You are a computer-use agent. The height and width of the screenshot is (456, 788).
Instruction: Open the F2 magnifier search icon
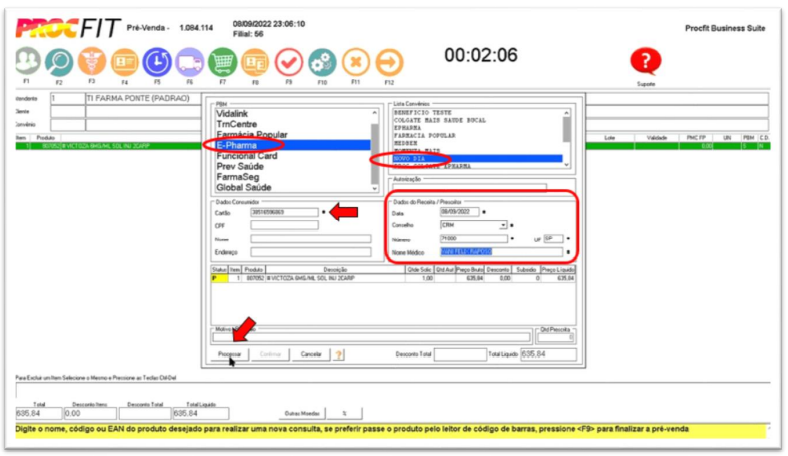pyautogui.click(x=59, y=62)
